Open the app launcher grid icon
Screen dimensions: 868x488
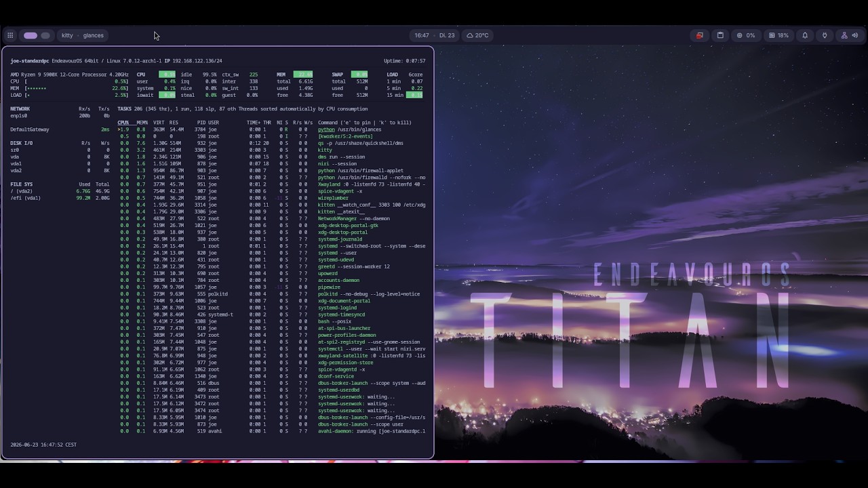(10, 35)
